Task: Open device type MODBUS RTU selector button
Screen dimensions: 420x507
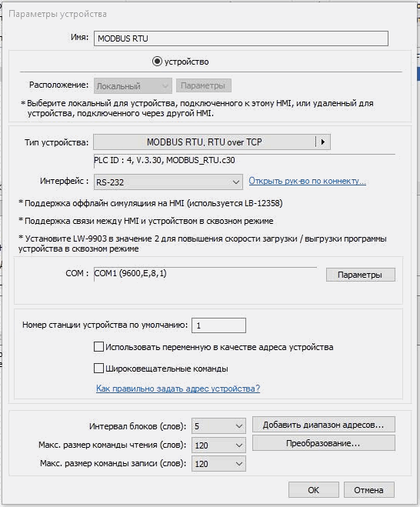Action: (205, 142)
